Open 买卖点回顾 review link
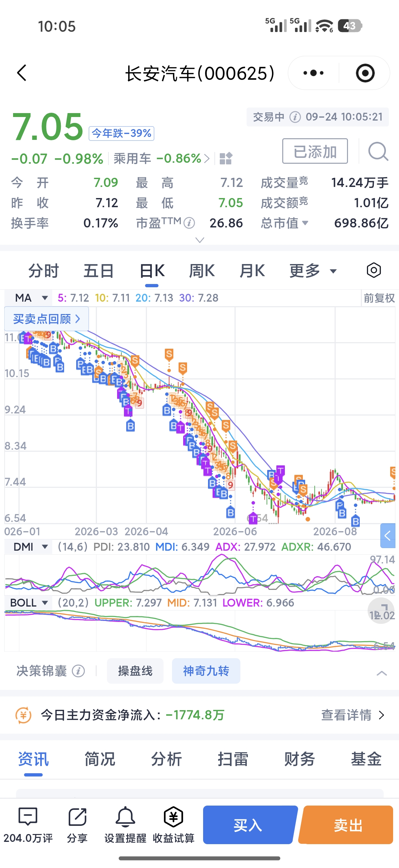The image size is (399, 868). (46, 318)
